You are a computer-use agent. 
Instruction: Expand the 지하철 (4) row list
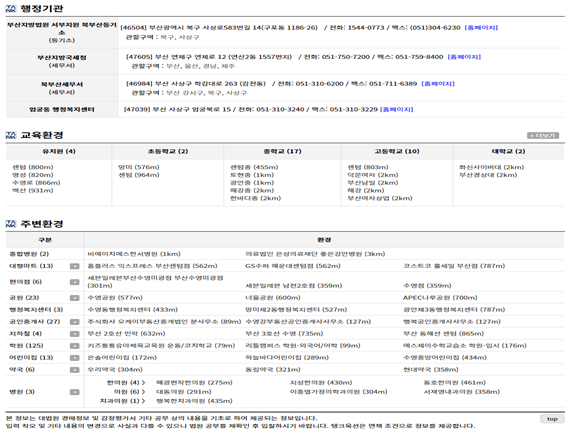click(x=74, y=334)
